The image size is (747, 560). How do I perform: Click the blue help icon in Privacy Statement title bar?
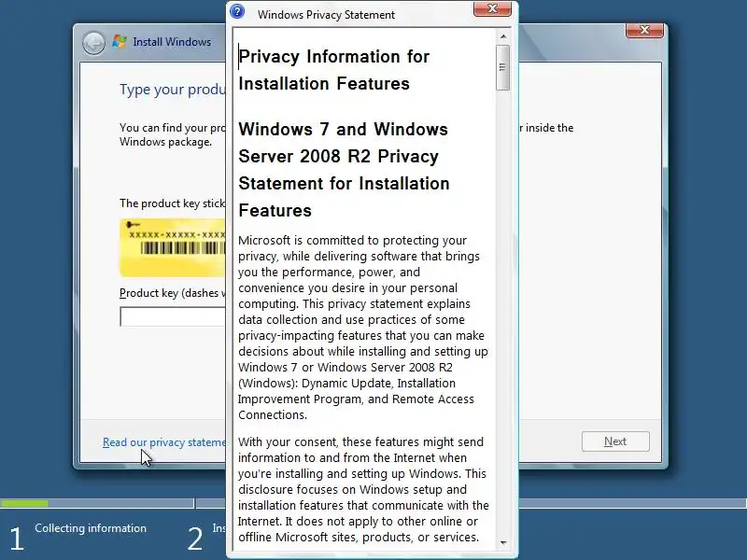237,11
